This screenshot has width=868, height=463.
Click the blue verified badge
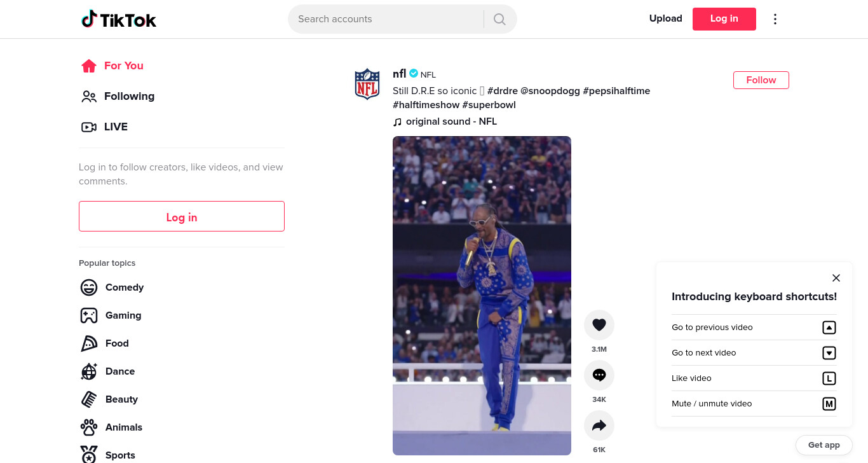pyautogui.click(x=414, y=74)
